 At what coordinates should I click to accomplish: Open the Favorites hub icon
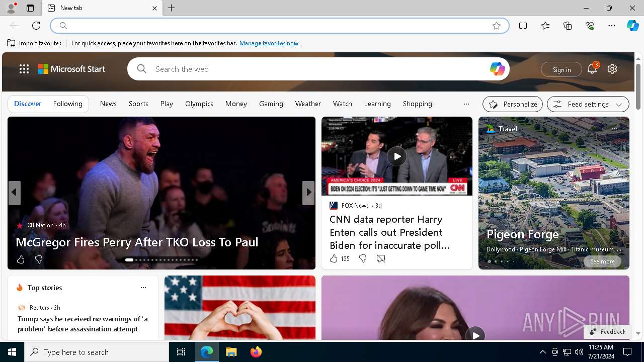[545, 26]
